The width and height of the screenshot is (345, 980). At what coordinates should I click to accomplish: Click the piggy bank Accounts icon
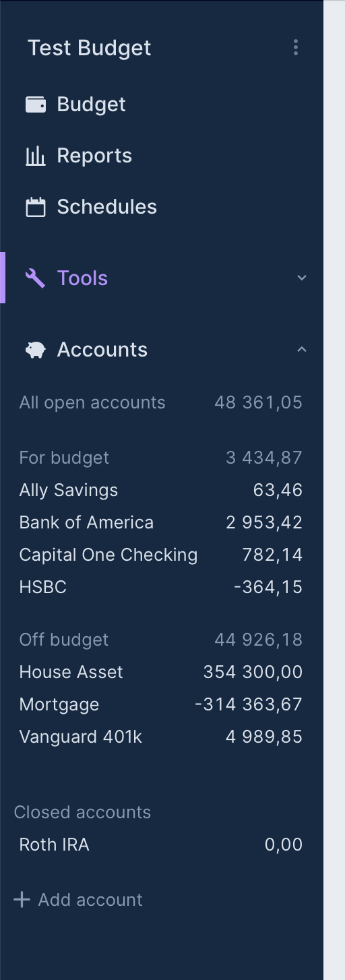pos(36,350)
